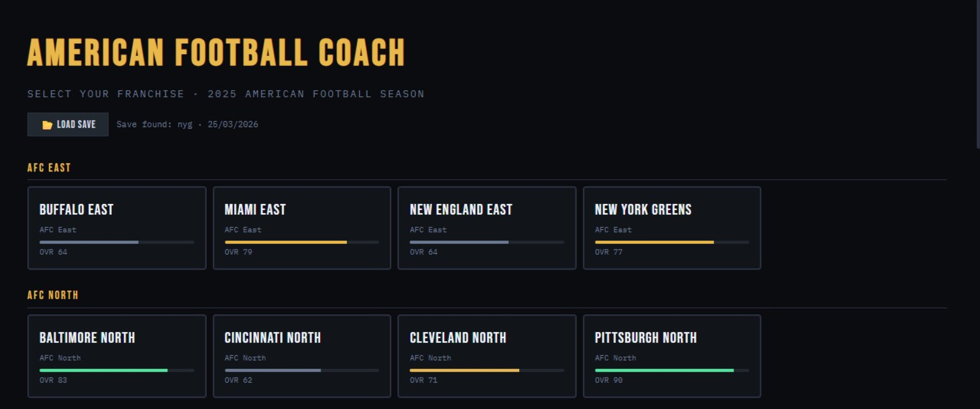Click the AFC East label on Buffalo's card
The width and height of the screenshot is (980, 409).
[58, 230]
